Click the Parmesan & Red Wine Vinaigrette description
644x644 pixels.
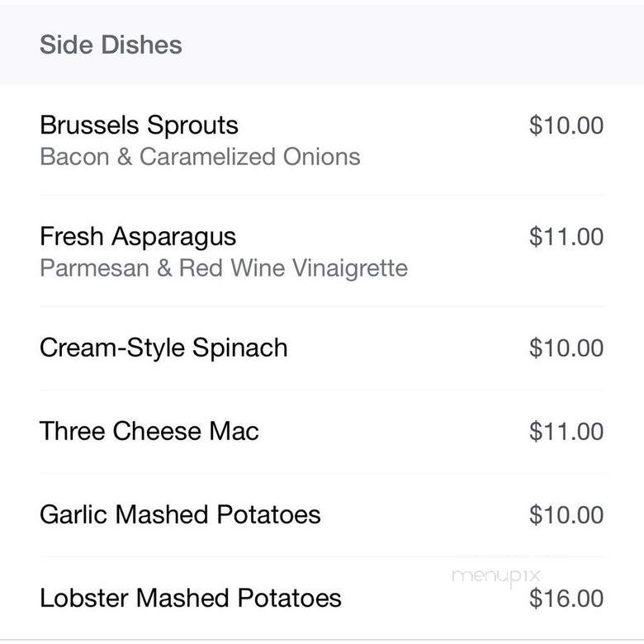click(x=224, y=268)
